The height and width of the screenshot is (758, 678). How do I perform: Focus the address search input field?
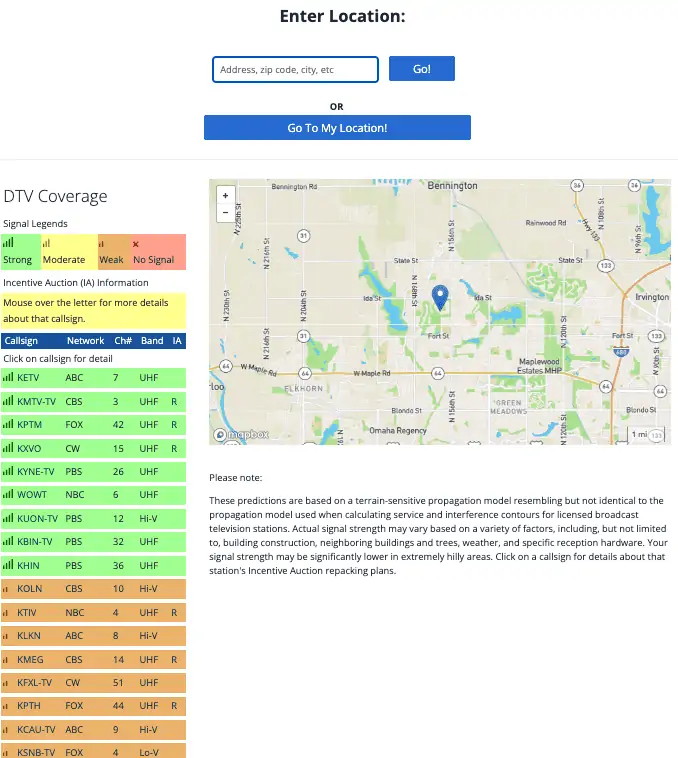pyautogui.click(x=295, y=69)
